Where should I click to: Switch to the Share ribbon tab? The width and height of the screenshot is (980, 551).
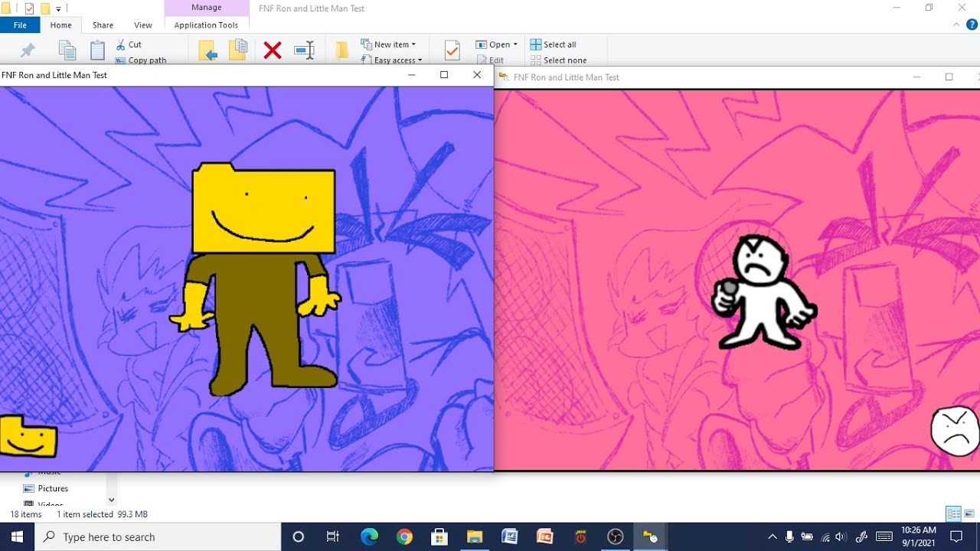click(103, 25)
